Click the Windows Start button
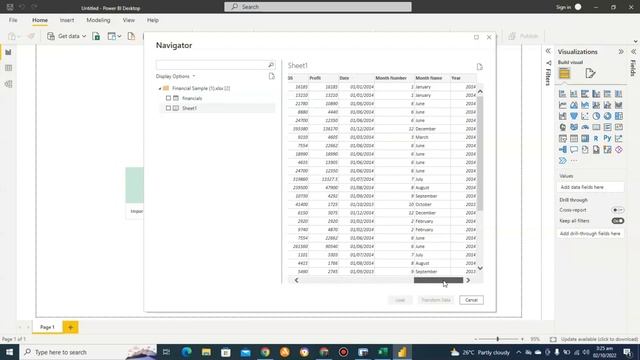Viewport: 640px width, 360px height. [x=9, y=352]
